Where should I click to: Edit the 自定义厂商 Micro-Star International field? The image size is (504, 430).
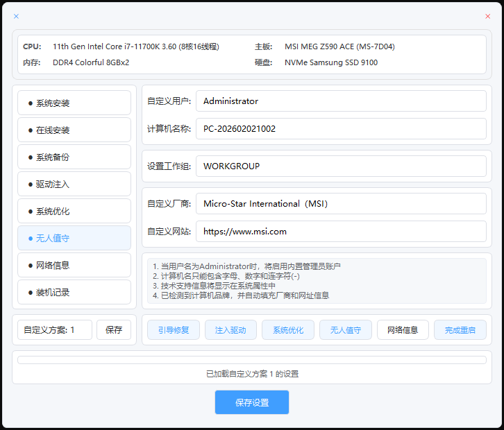click(341, 204)
